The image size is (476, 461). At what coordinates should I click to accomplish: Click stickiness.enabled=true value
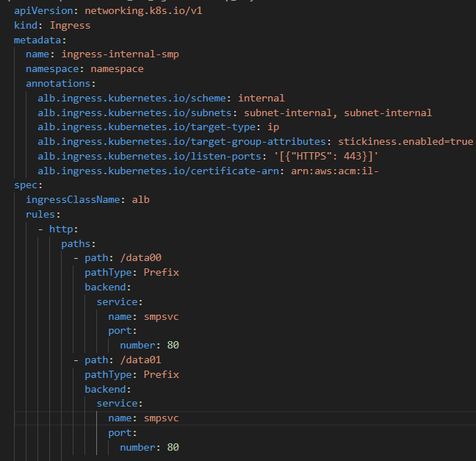(x=405, y=142)
